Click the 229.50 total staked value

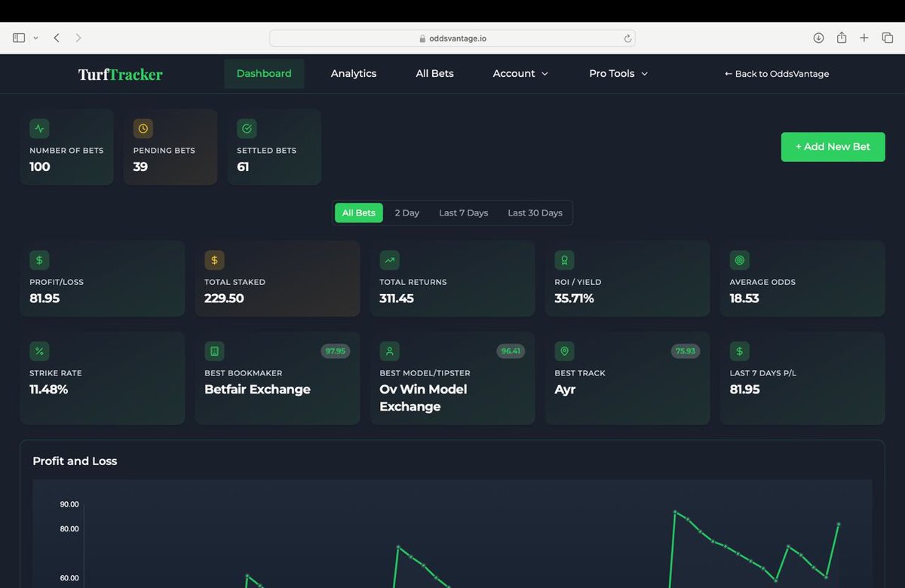click(224, 299)
